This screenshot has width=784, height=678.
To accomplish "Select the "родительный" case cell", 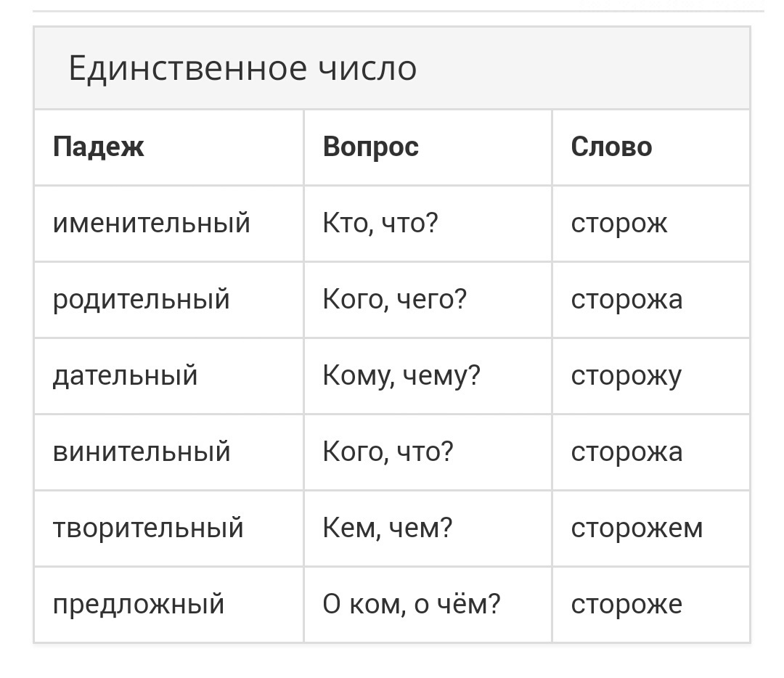I will click(142, 299).
